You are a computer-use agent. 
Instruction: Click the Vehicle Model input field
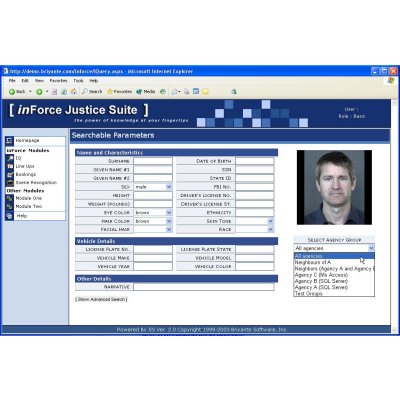click(x=255, y=258)
